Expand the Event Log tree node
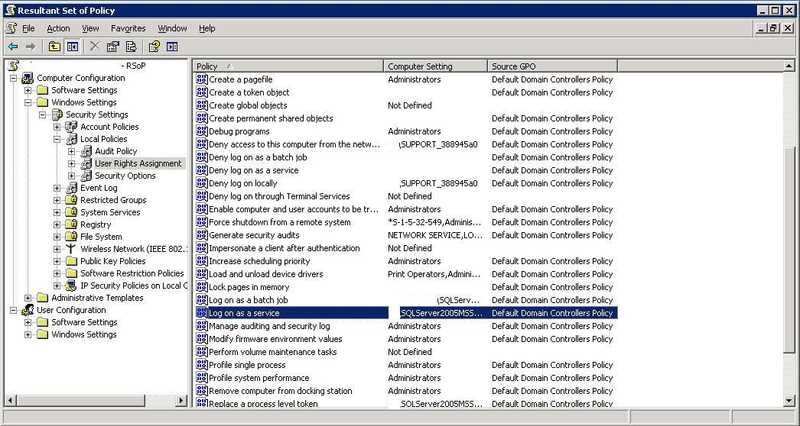Viewport: 800px width, 426px height. tap(58, 188)
